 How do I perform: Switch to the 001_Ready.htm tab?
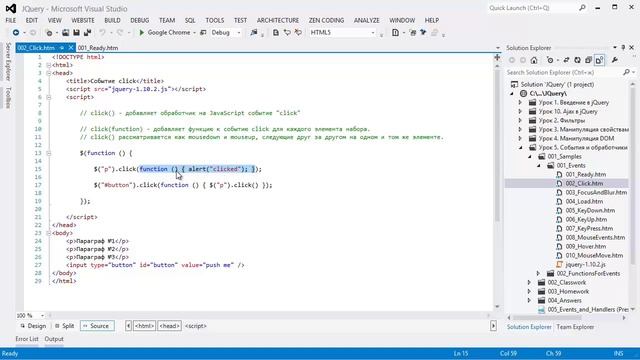98,48
